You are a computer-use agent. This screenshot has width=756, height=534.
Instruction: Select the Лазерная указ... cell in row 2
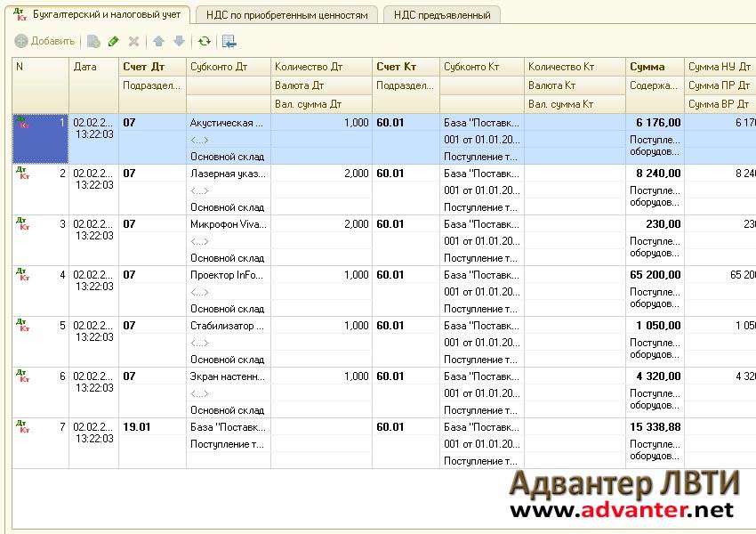point(229,174)
